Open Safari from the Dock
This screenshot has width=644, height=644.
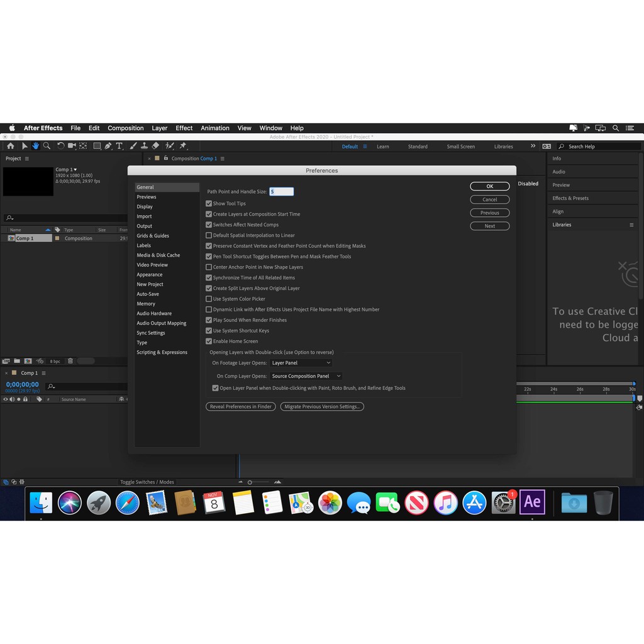pyautogui.click(x=127, y=502)
